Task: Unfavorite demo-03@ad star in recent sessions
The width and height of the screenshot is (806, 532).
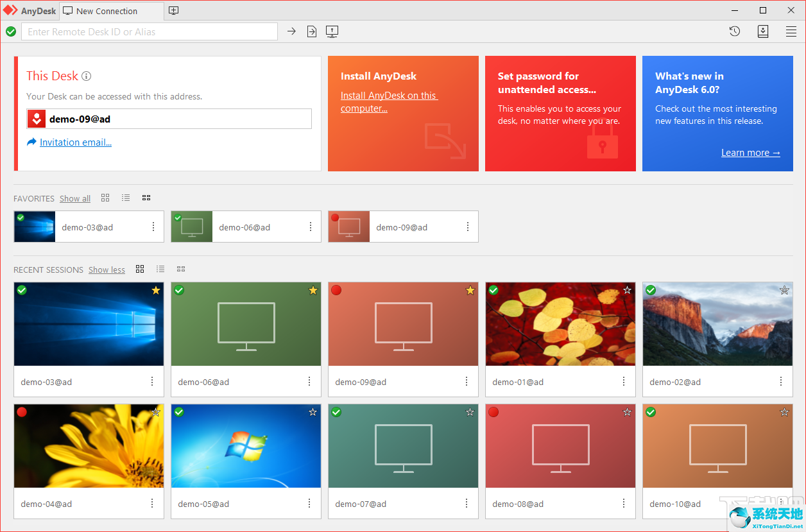Action: [156, 290]
